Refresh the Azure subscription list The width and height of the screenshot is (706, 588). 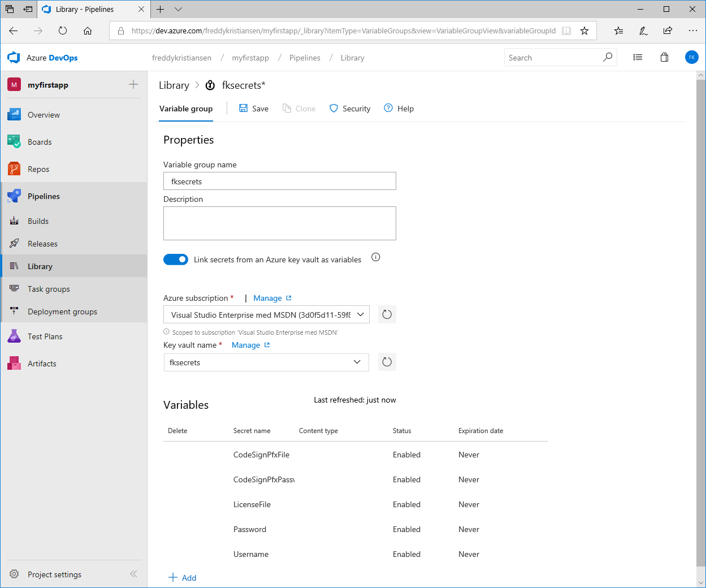(x=387, y=314)
